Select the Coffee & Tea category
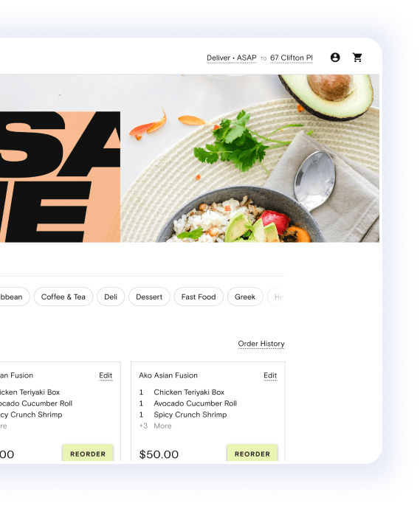This screenshot has height=506, width=420. [63, 297]
